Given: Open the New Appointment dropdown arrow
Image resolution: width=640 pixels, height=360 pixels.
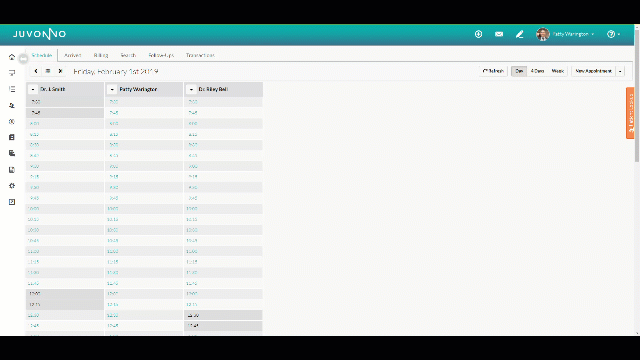Looking at the screenshot, I should tap(620, 71).
